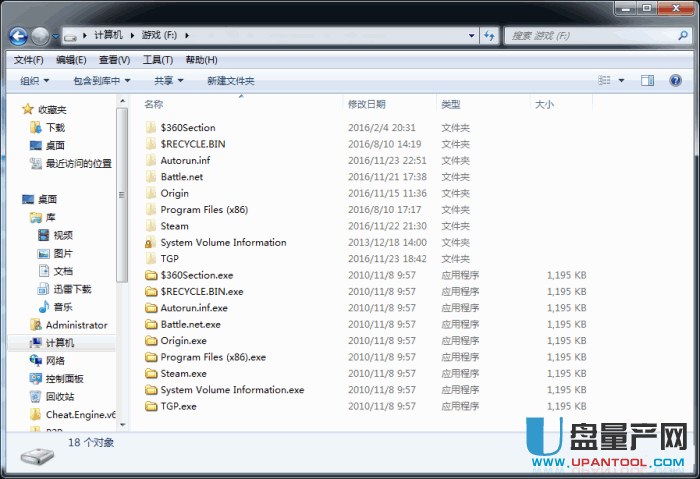
Task: Expand the arrow after 计算机 in address bar
Action: coord(132,35)
